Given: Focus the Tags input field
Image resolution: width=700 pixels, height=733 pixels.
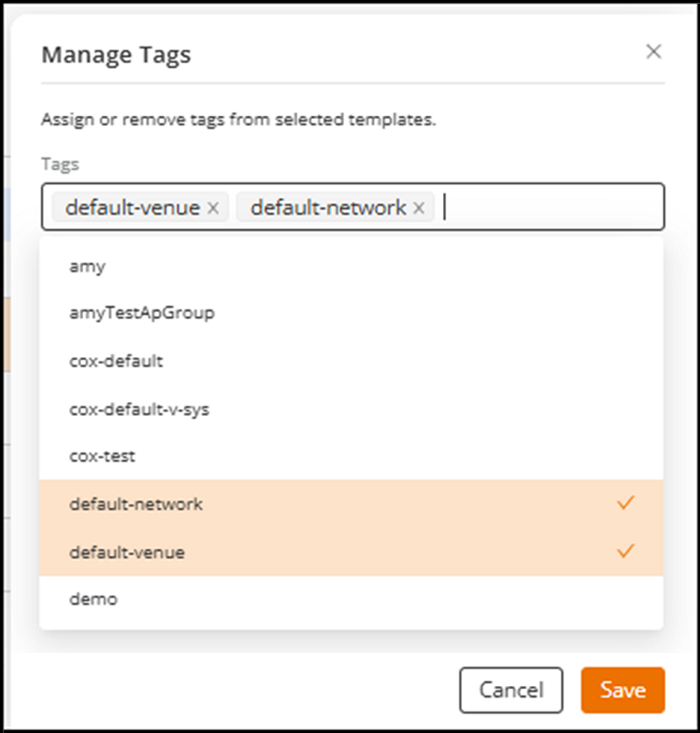Looking at the screenshot, I should 551,208.
